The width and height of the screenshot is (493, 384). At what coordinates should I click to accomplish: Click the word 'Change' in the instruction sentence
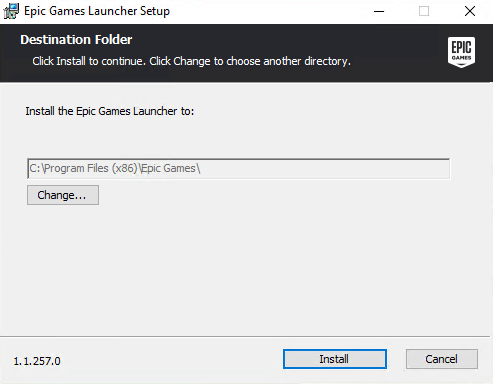192,61
